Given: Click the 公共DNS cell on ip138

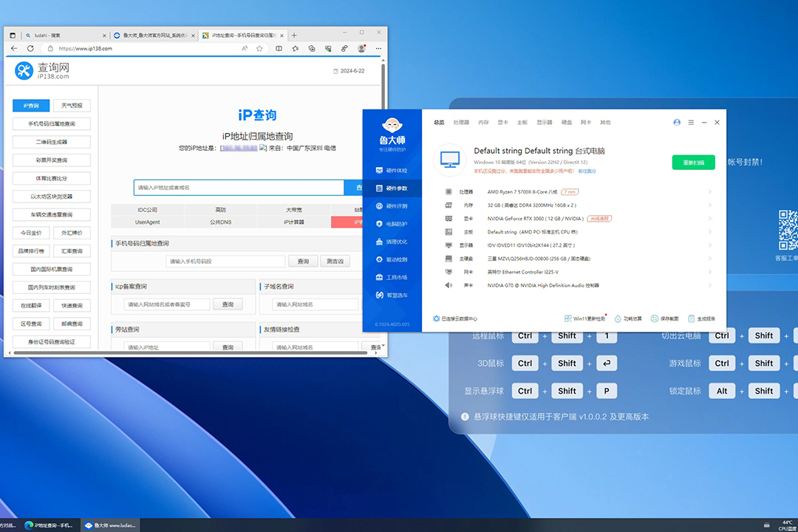Looking at the screenshot, I should 220,222.
